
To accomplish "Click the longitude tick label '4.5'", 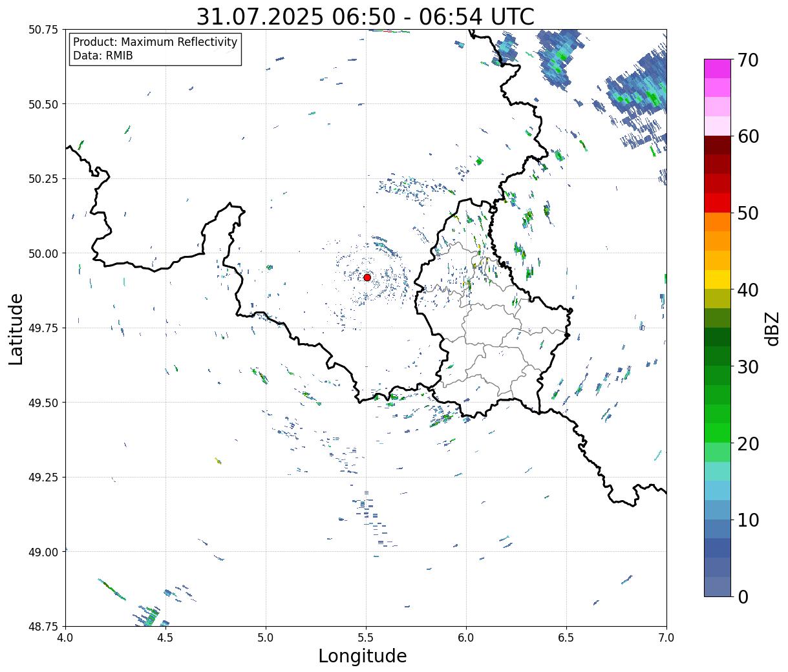I will 165,638.
